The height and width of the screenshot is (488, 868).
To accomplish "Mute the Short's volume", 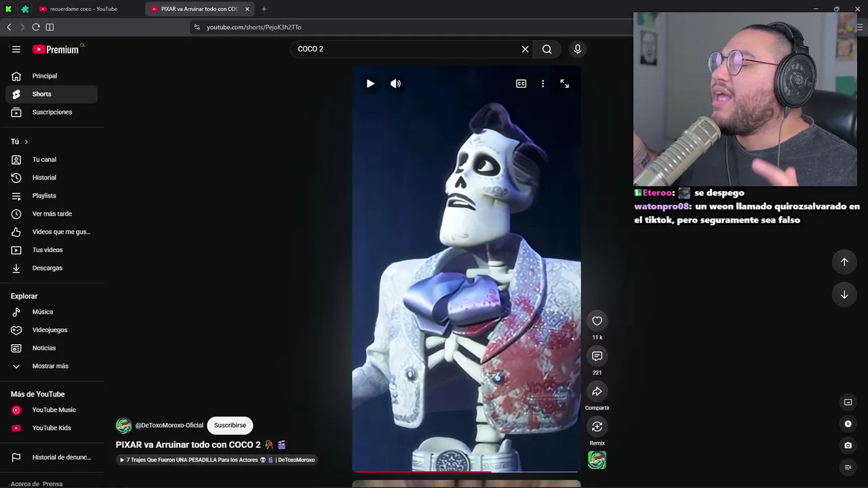I will point(396,83).
